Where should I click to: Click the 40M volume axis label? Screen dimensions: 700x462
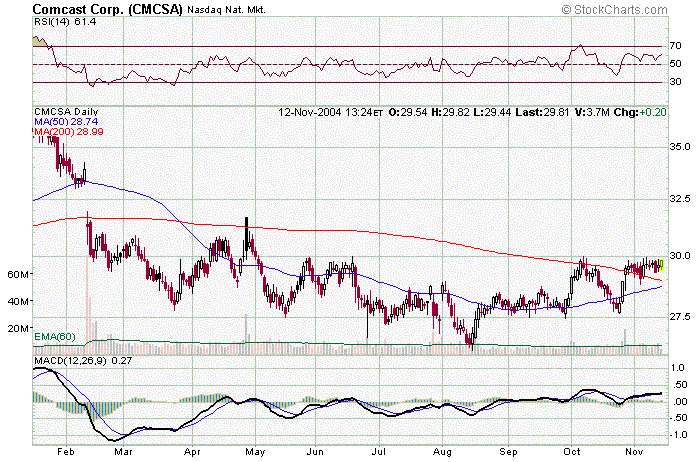click(18, 302)
